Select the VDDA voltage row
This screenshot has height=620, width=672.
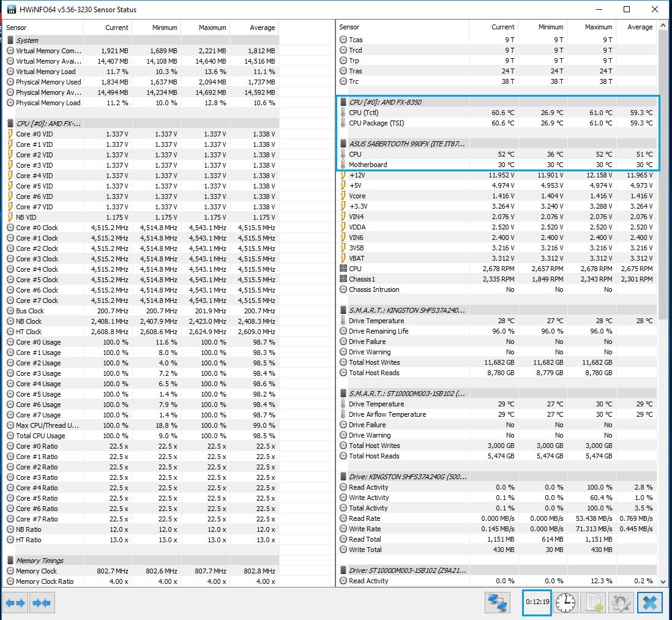point(498,227)
